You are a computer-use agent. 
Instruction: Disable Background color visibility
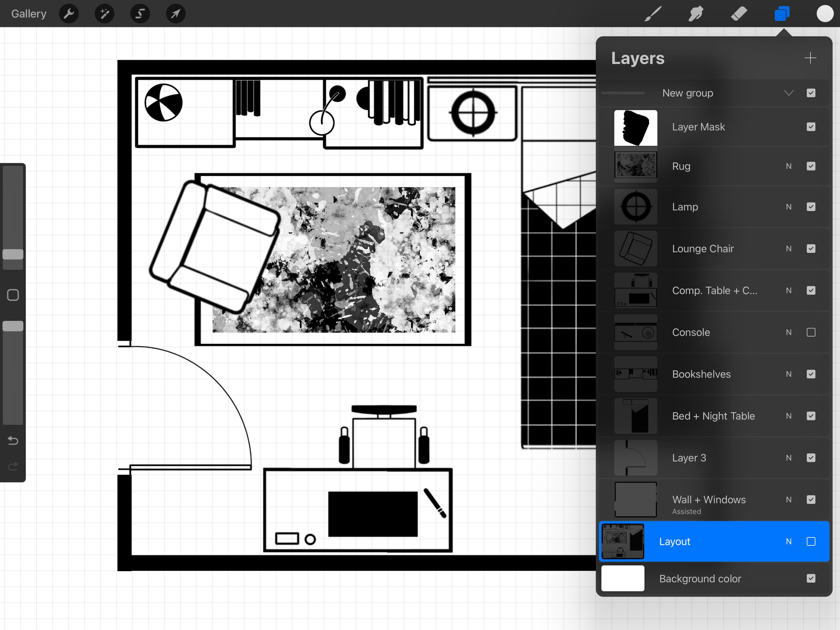811,578
